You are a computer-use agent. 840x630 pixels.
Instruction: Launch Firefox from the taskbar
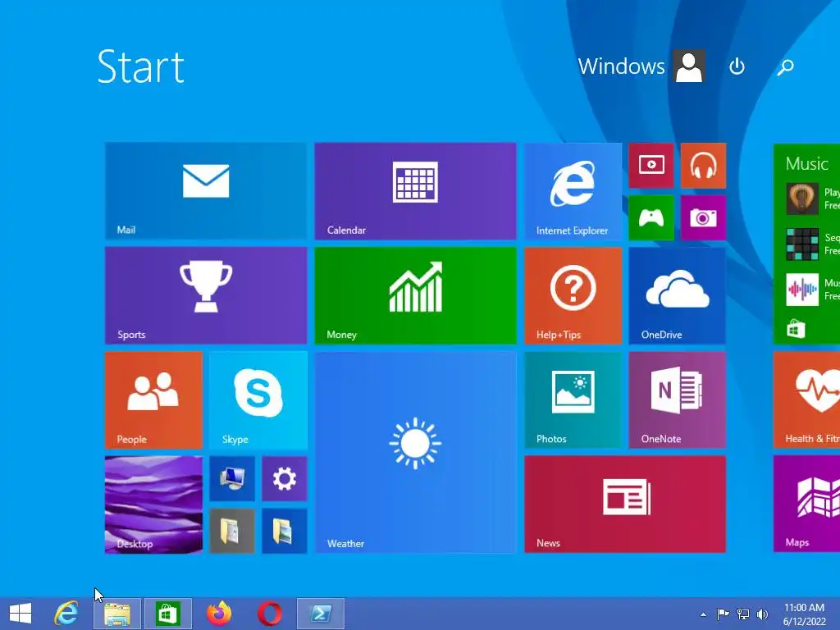click(219, 614)
